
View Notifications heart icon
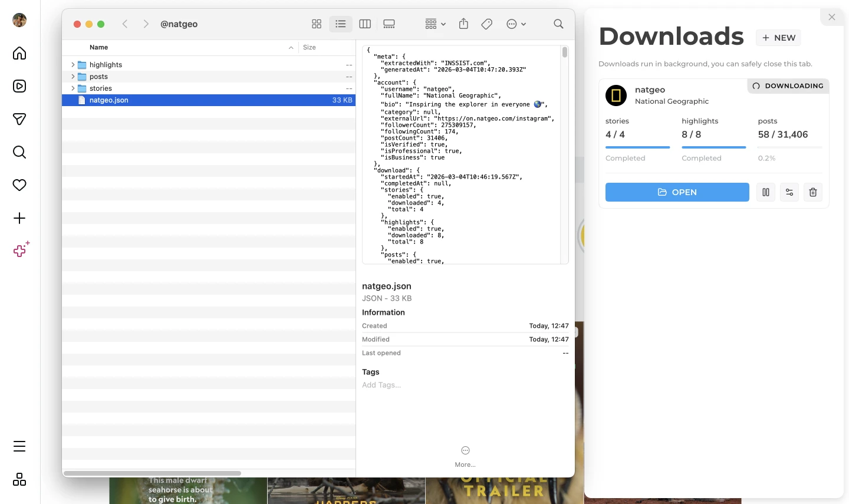(x=19, y=185)
